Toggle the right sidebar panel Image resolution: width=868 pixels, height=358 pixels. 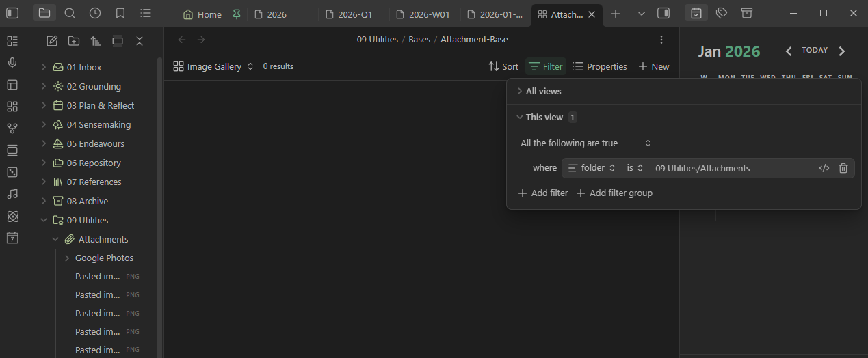663,14
